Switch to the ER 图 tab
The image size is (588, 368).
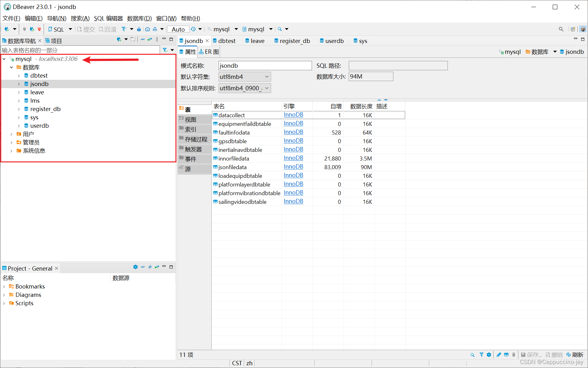[209, 52]
